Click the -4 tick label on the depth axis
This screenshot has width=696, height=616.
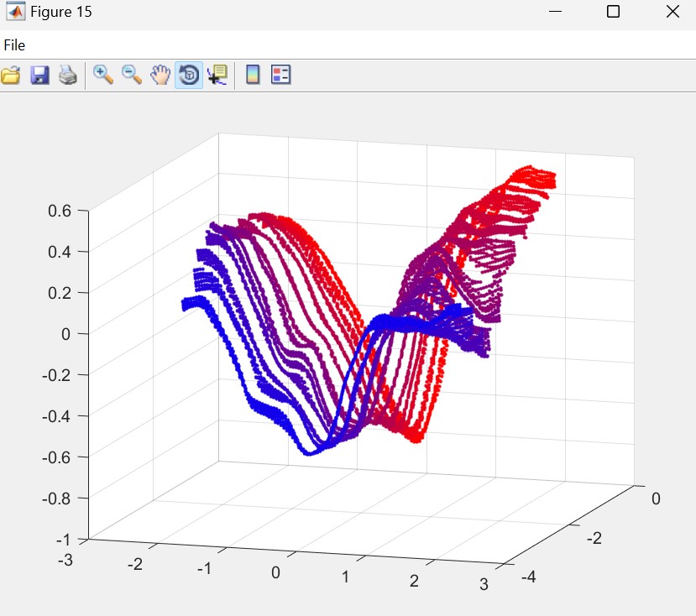point(529,578)
